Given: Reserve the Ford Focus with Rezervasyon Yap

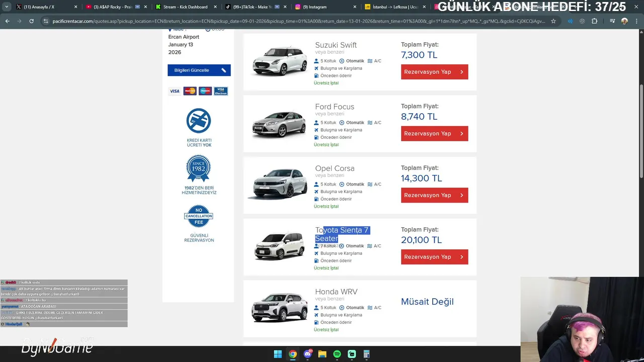Looking at the screenshot, I should (x=434, y=134).
